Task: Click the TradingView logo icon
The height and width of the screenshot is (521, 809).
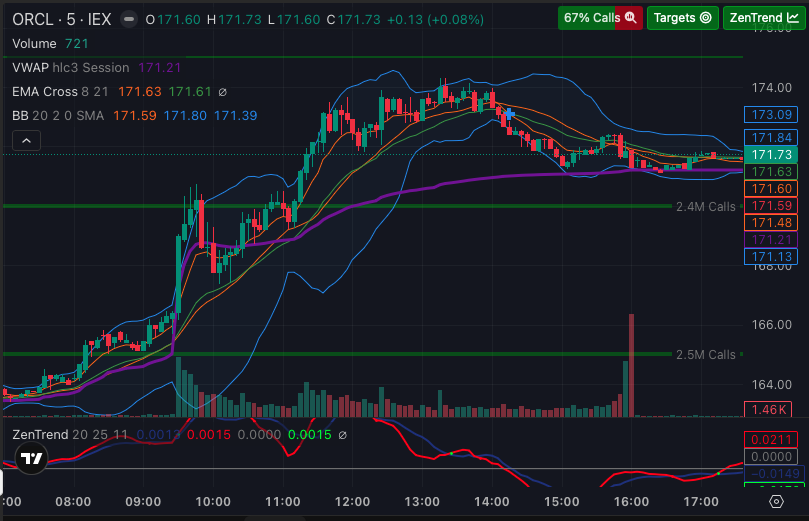Action: coord(31,458)
